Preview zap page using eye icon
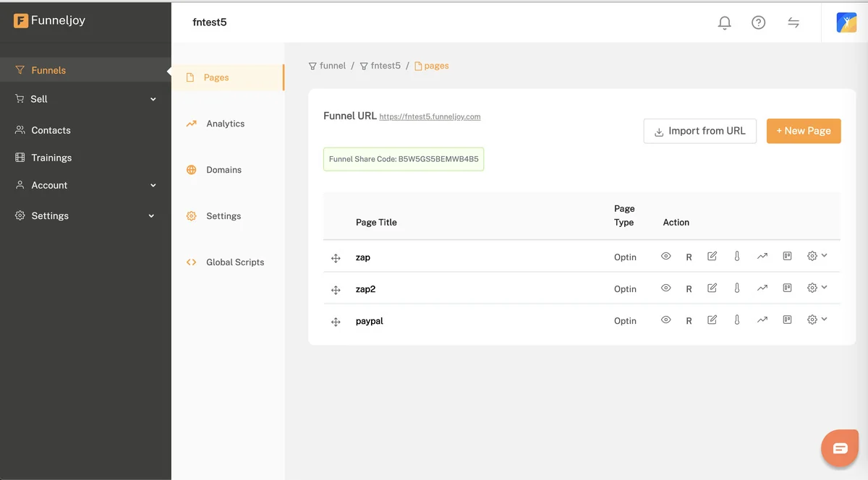This screenshot has width=868, height=480. 665,257
